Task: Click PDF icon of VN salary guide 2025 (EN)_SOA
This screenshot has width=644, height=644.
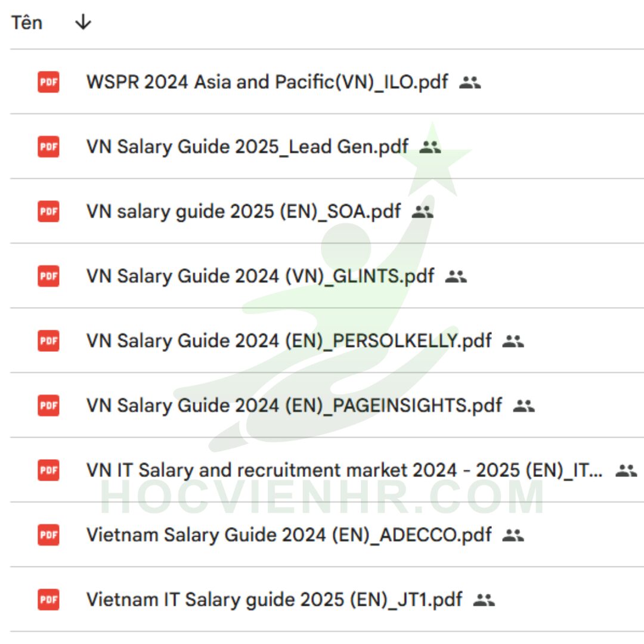Action: click(48, 211)
